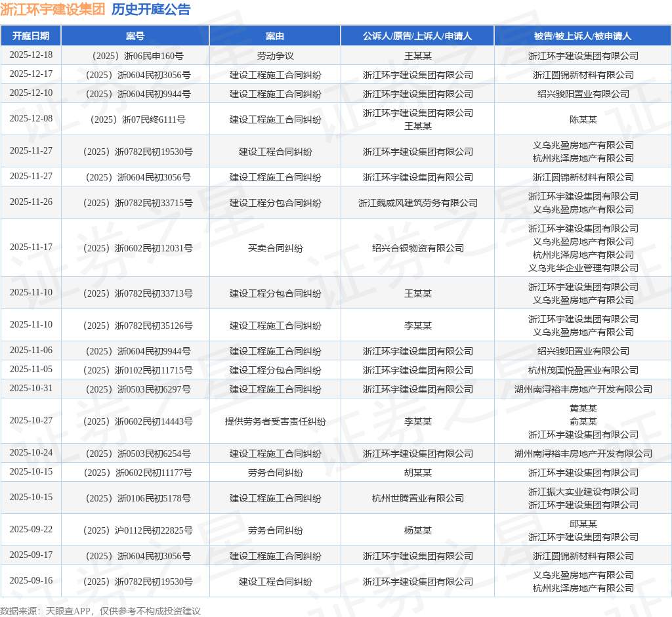
Task: Click the defendant 黄某某
Action: pos(583,408)
